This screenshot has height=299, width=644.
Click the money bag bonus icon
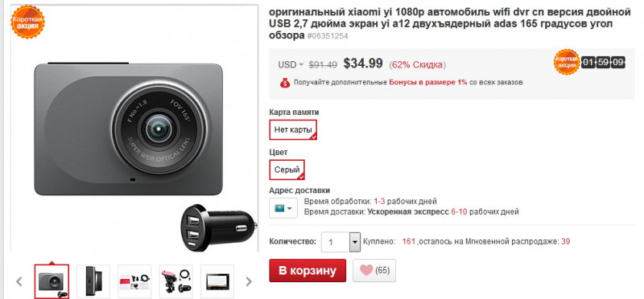(x=285, y=83)
